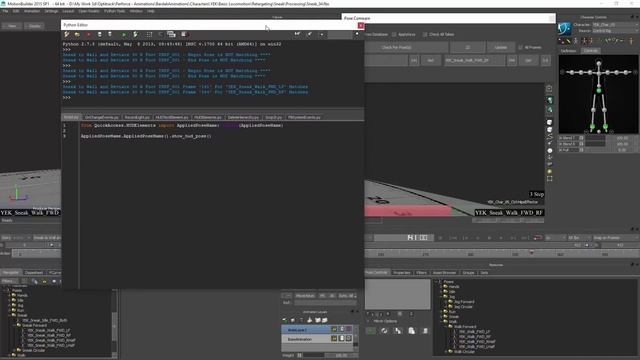
Task: Click the dotted selection icon in Python Editor toolbar
Action: coord(149,35)
